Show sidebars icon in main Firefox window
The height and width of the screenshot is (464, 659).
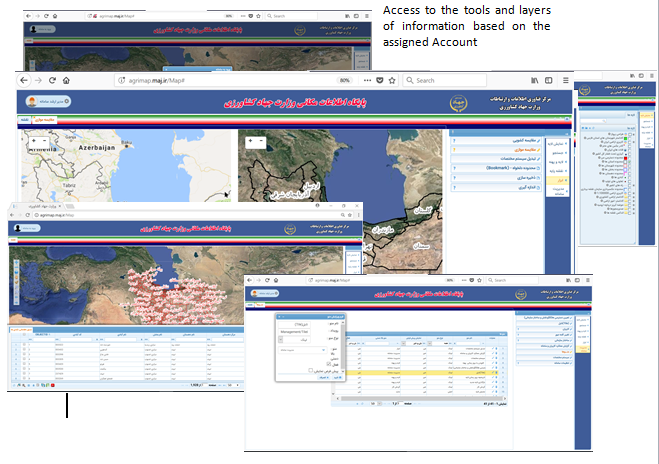pyautogui.click(x=548, y=80)
